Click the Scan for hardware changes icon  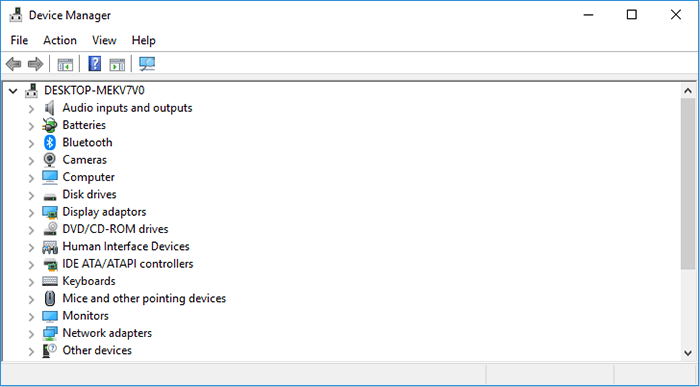[x=147, y=64]
